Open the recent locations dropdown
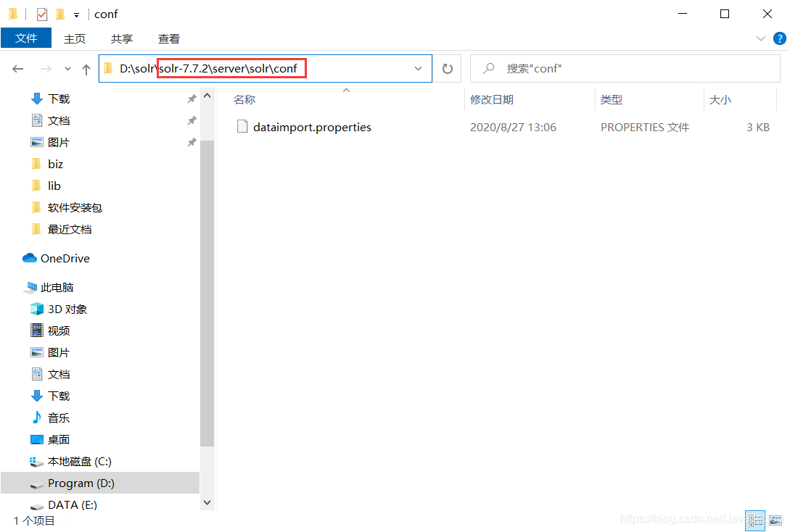 click(x=67, y=69)
